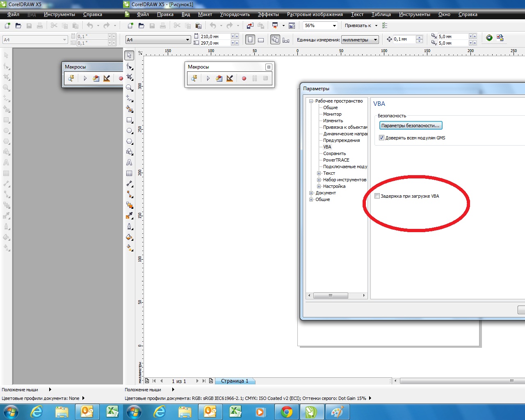Screen dimensions: 525x420
Task: Expand the Документ tree node
Action: tap(311, 193)
